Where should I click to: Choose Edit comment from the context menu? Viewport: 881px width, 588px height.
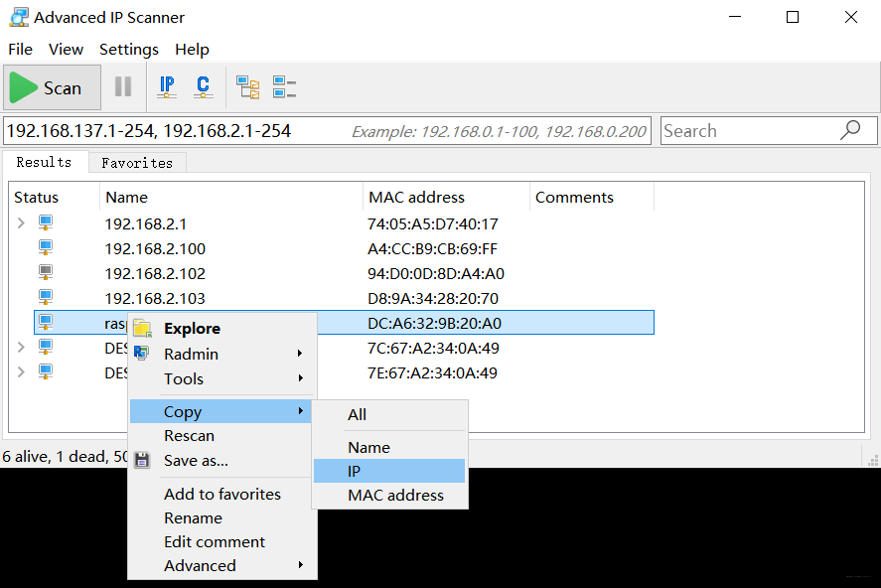pos(220,542)
